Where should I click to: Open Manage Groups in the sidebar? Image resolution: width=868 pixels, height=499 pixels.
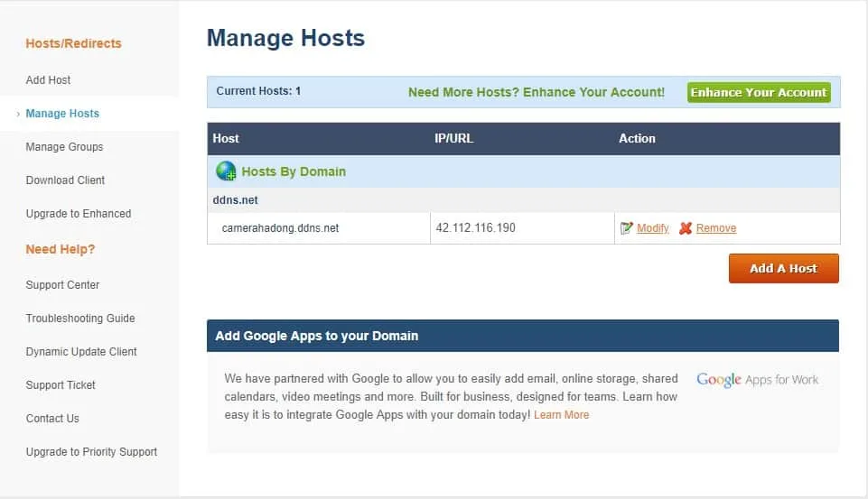click(64, 147)
